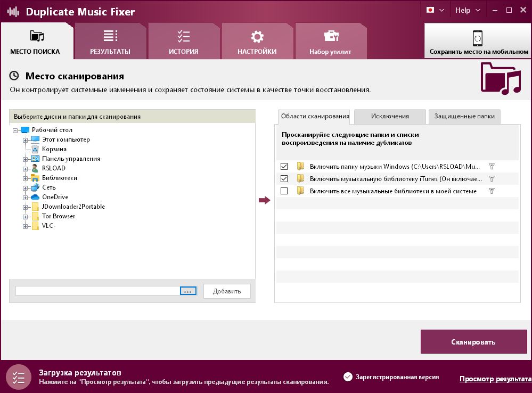The image size is (532, 393).
Task: Open the Защищенные папки tab
Action: (463, 116)
